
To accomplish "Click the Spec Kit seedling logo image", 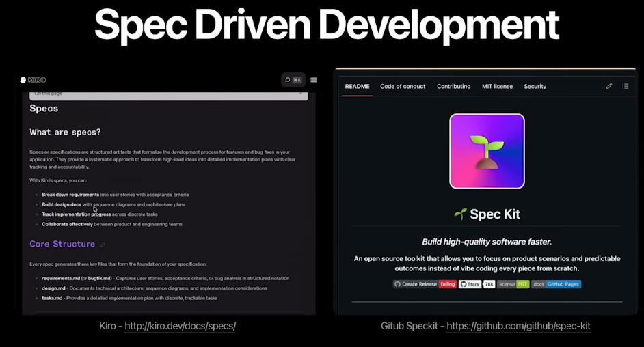I will point(487,152).
